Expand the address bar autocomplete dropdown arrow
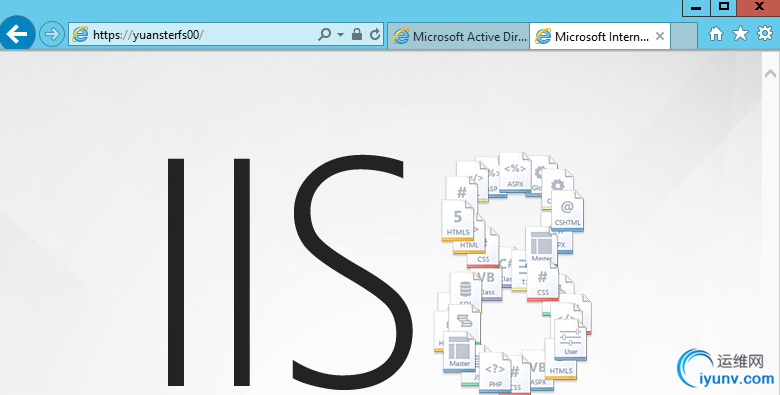The width and height of the screenshot is (780, 395). (340, 34)
